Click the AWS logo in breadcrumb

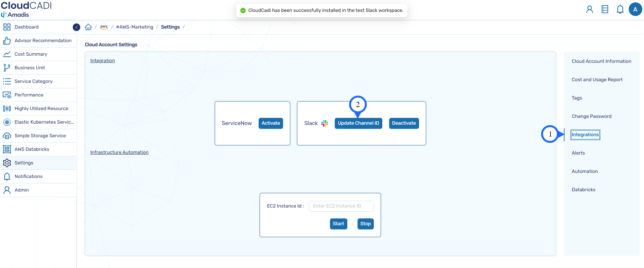(104, 27)
